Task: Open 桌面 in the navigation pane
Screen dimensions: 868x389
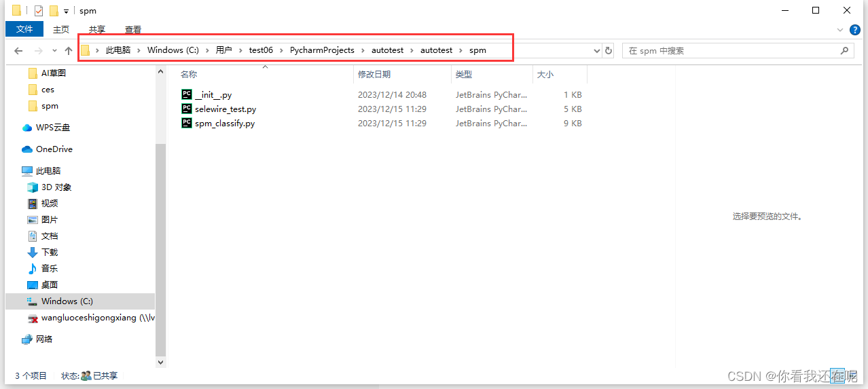Action: 50,285
